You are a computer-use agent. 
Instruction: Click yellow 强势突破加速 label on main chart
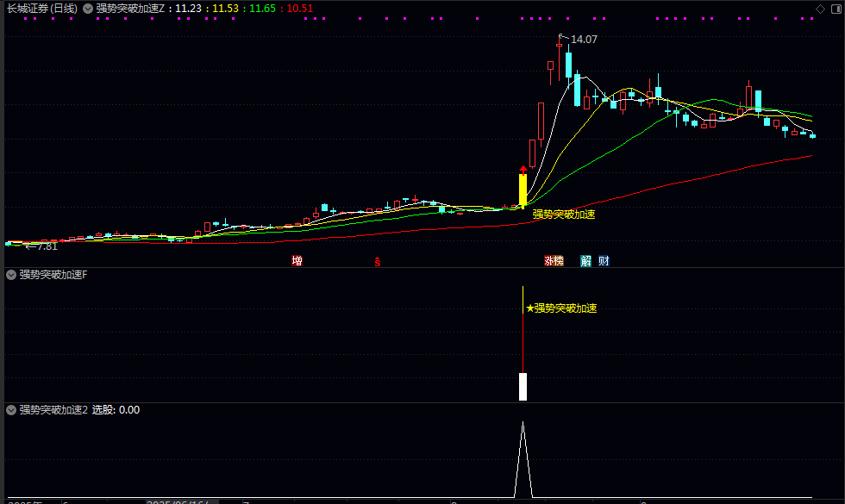pos(564,215)
